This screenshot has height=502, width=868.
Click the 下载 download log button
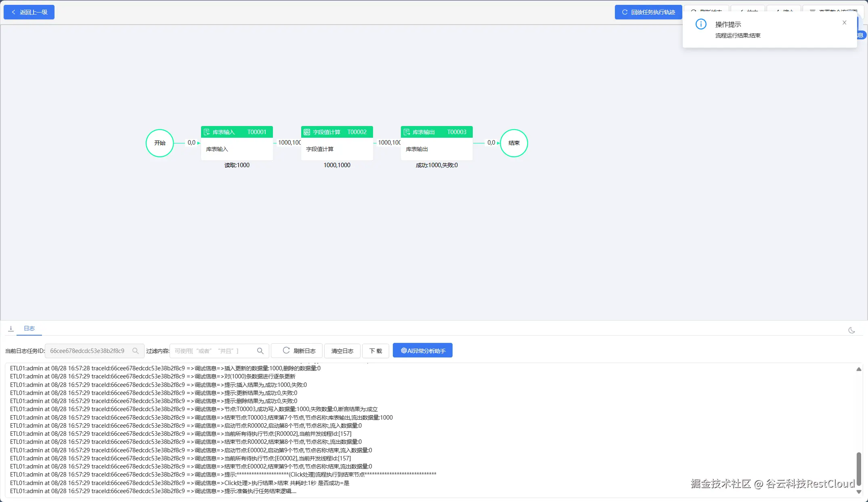[x=375, y=351]
